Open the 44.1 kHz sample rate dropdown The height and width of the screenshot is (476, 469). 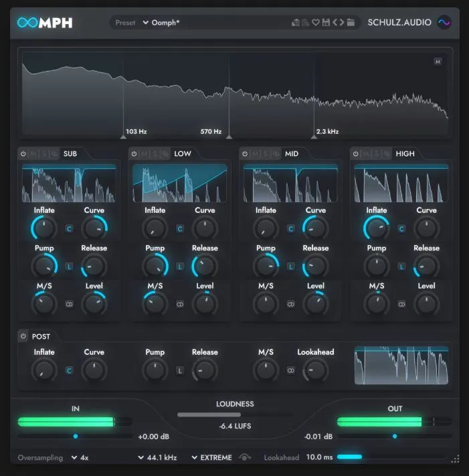coord(157,457)
